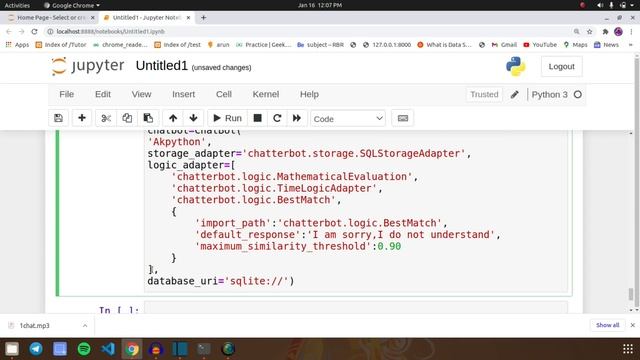Image resolution: width=640 pixels, height=360 pixels.
Task: Open the Apps bookmark shortcut
Action: (17, 45)
